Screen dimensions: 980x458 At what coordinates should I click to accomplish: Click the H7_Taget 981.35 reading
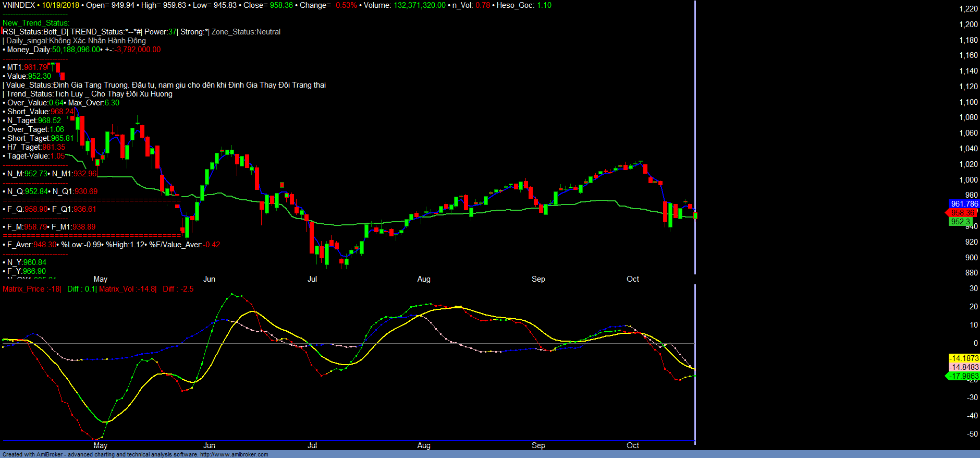point(54,147)
